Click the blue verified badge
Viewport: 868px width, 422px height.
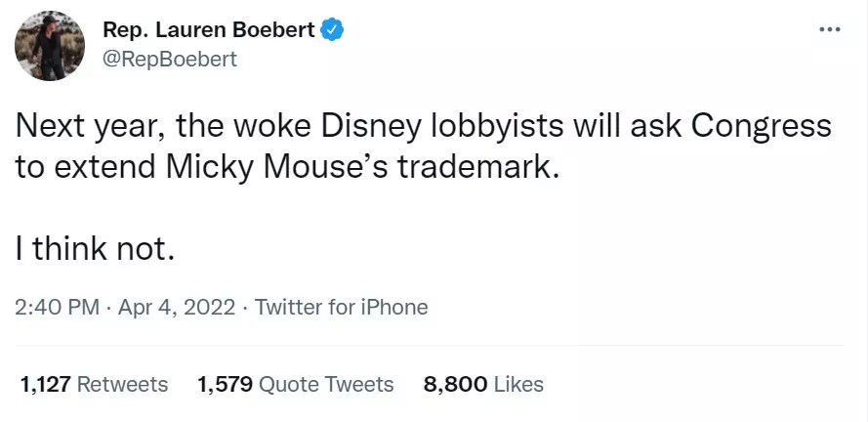[333, 30]
